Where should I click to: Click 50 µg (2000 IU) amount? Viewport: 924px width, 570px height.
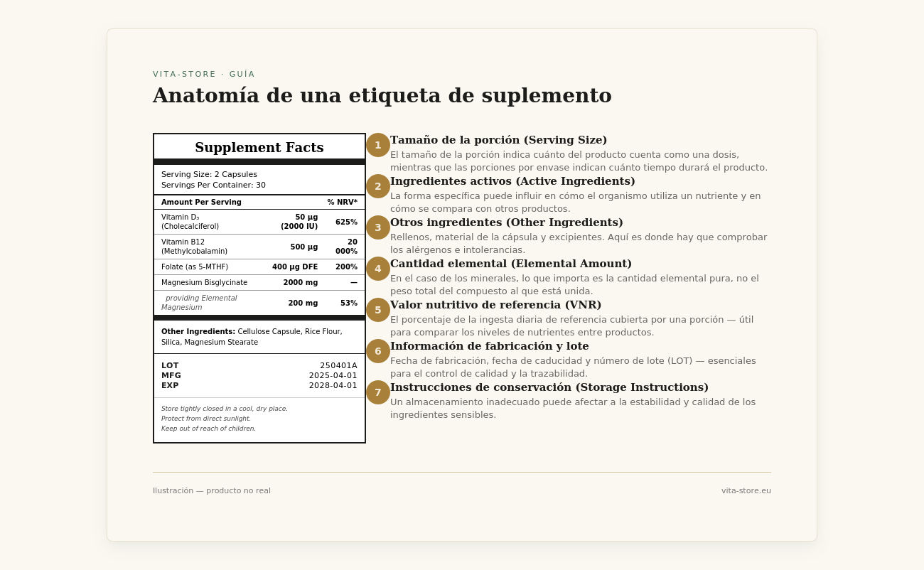(x=299, y=222)
